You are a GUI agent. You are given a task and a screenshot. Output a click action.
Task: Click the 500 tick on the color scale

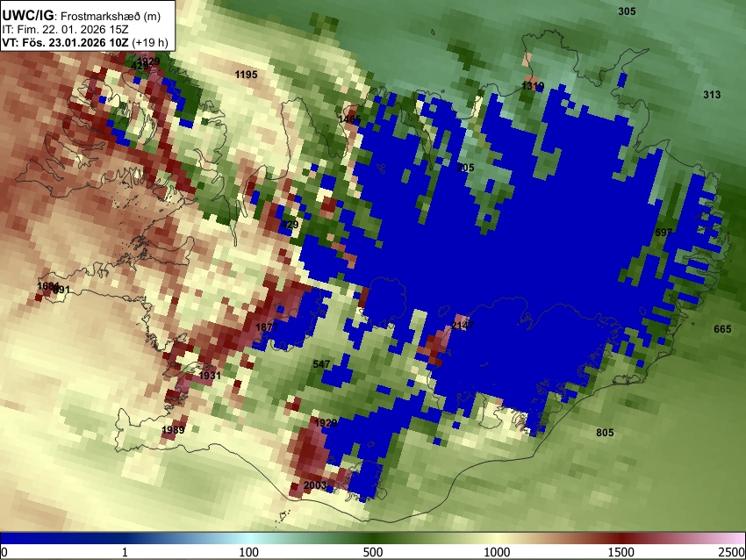click(372, 552)
